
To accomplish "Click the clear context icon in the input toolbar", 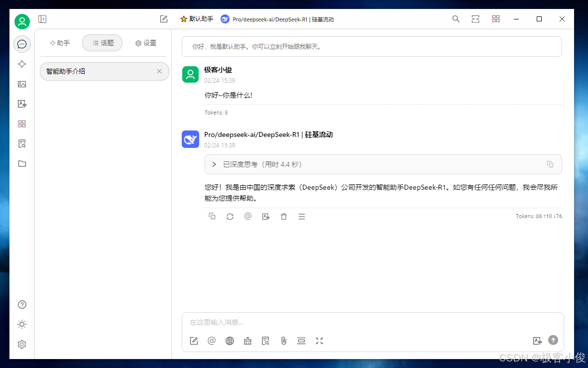I will [302, 341].
